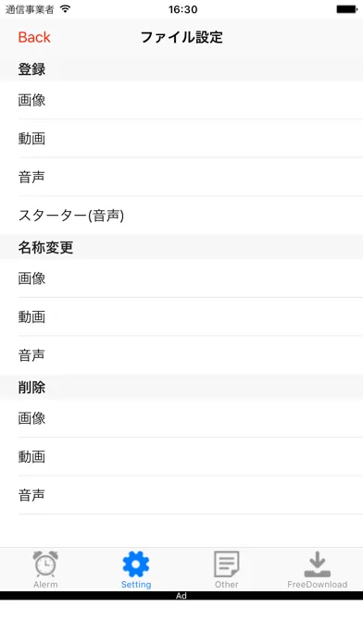This screenshot has height=644, width=363.
Task: Open 音声 under 削除 section
Action: [x=181, y=495]
